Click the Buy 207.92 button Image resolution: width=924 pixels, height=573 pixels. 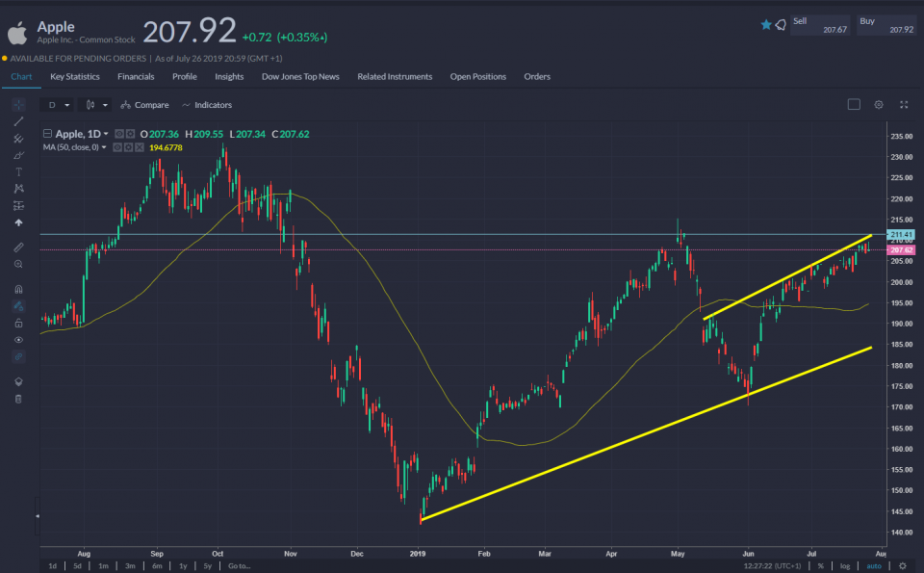point(885,25)
